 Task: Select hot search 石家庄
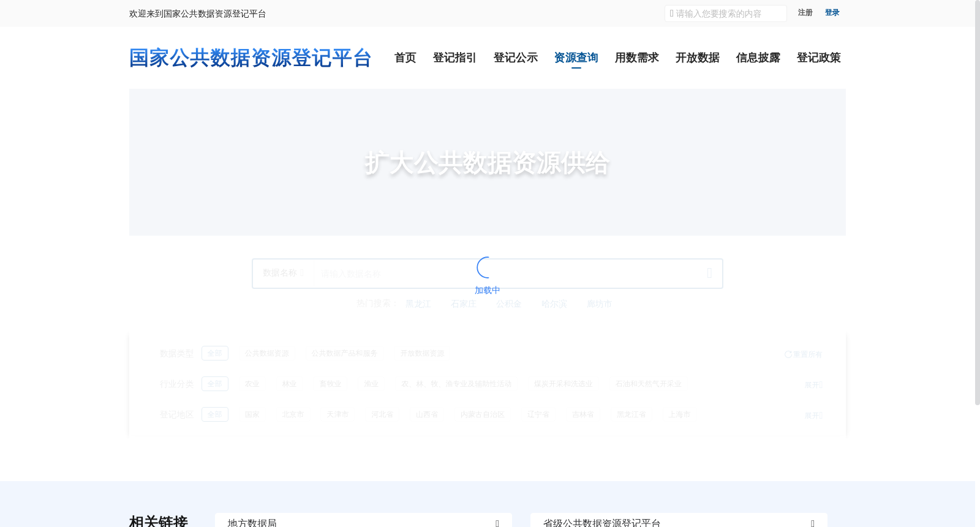[x=463, y=304]
